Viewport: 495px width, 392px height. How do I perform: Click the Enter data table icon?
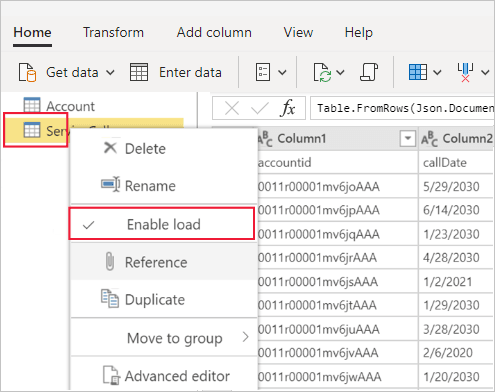pyautogui.click(x=139, y=72)
